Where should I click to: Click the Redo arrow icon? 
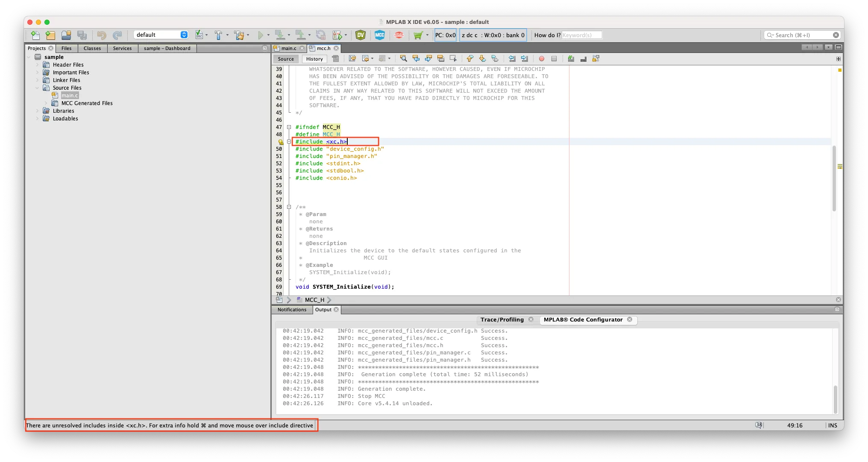(x=117, y=35)
